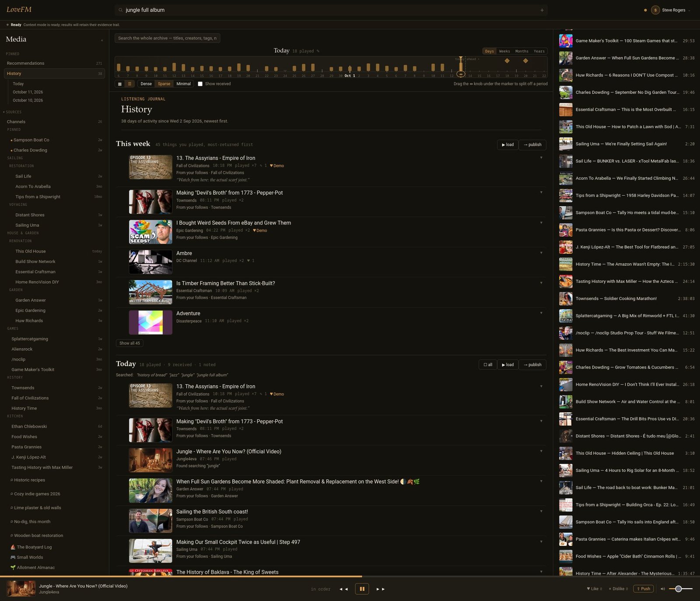Toggle the 'all' checkbox in Today section
The image size is (700, 601).
[x=488, y=365]
